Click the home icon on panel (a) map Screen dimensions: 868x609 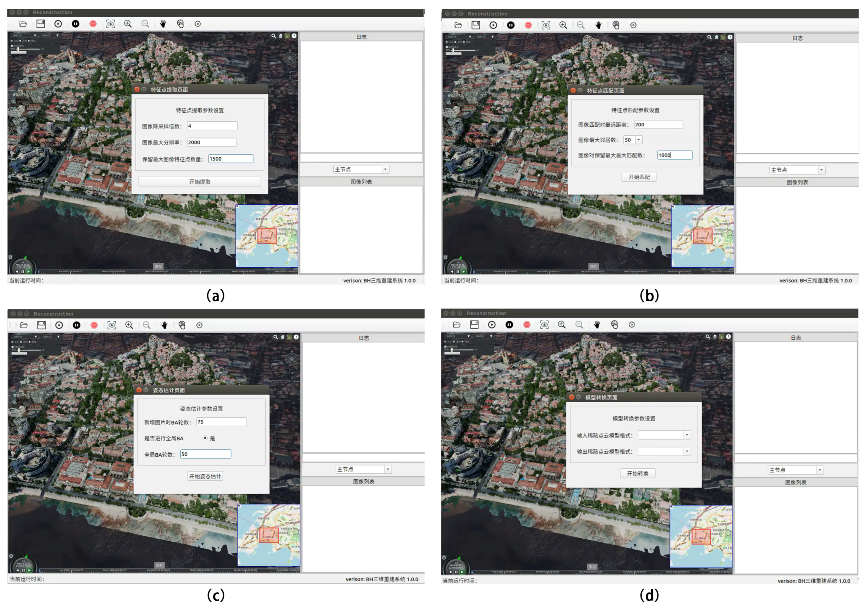tap(281, 36)
